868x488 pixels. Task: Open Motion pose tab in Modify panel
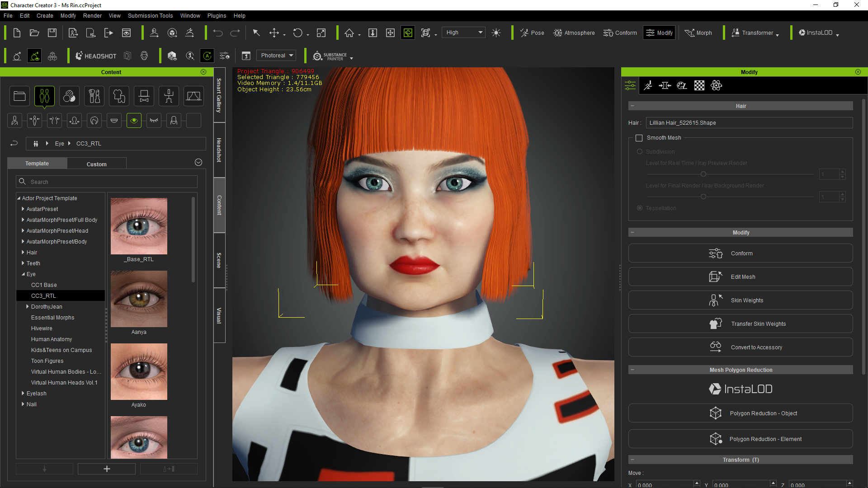click(x=648, y=85)
